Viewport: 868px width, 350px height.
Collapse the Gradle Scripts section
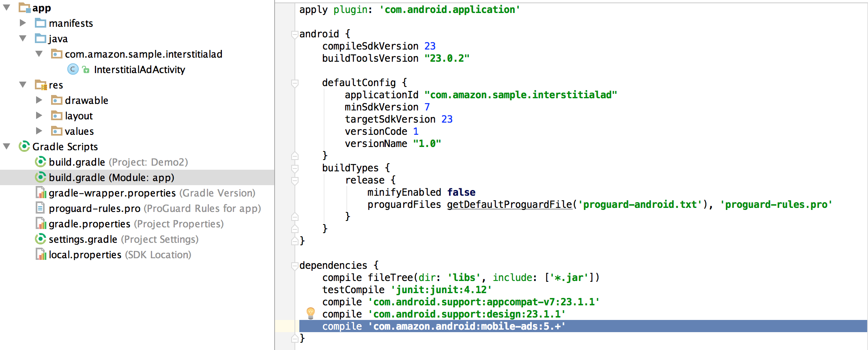(7, 147)
